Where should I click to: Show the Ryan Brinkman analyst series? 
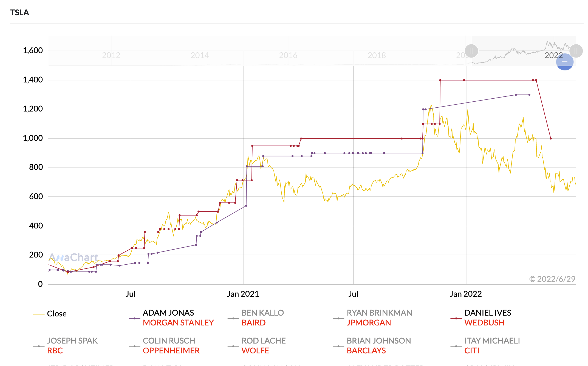coord(379,313)
